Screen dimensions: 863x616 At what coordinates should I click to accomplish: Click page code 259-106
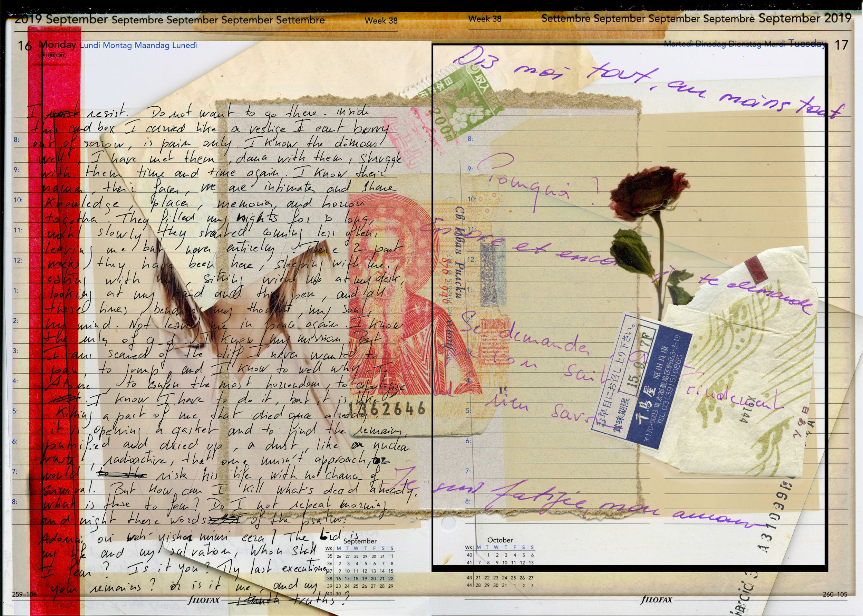click(x=24, y=594)
